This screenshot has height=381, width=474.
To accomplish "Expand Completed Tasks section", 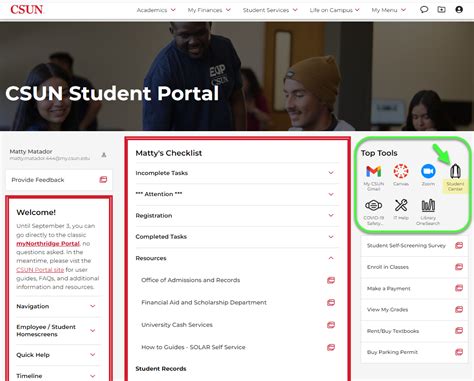I will click(x=237, y=237).
